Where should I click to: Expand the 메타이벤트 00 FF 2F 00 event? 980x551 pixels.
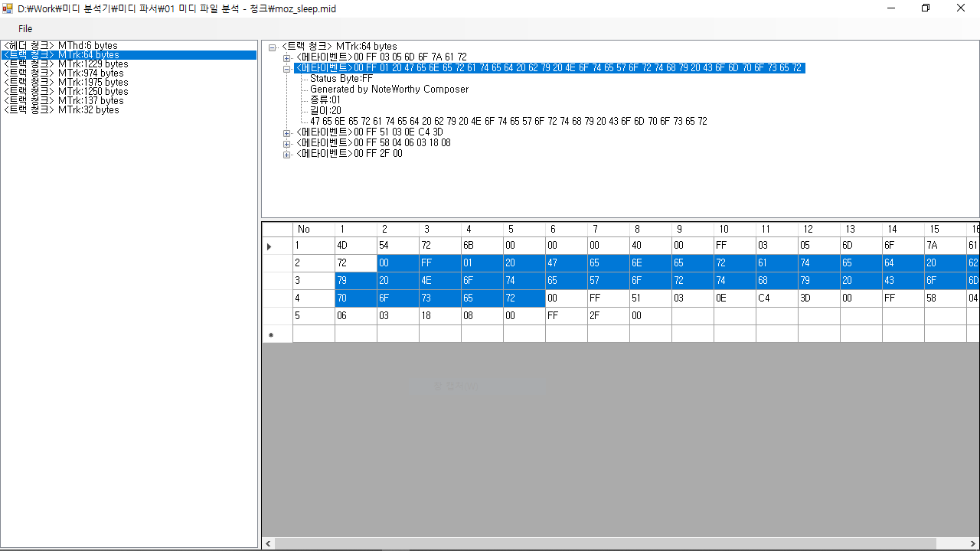click(x=287, y=153)
